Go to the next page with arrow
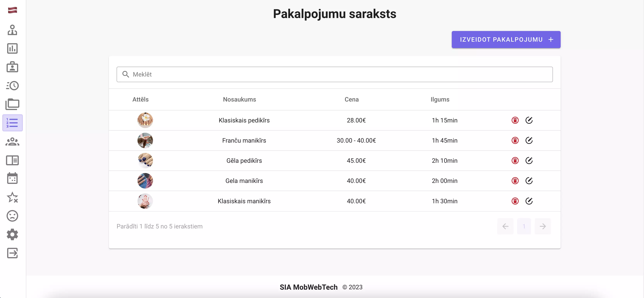 click(x=543, y=226)
